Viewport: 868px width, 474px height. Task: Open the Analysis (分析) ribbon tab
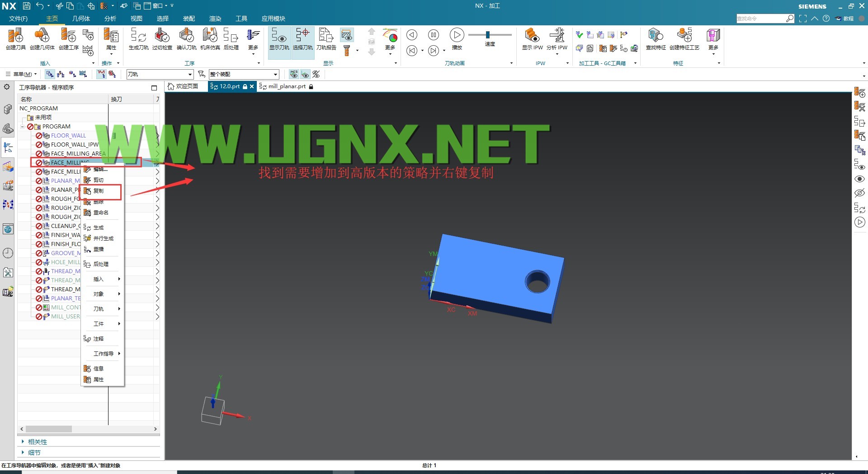(x=110, y=19)
